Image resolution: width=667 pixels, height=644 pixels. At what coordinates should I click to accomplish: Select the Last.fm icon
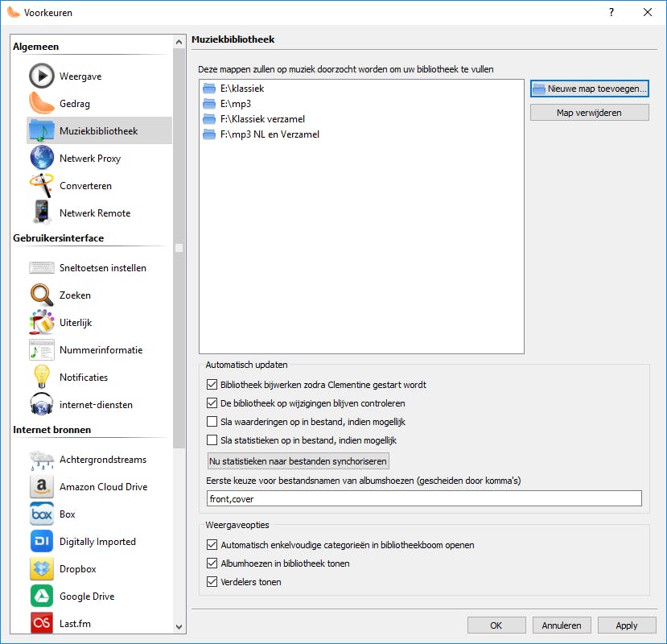42,623
